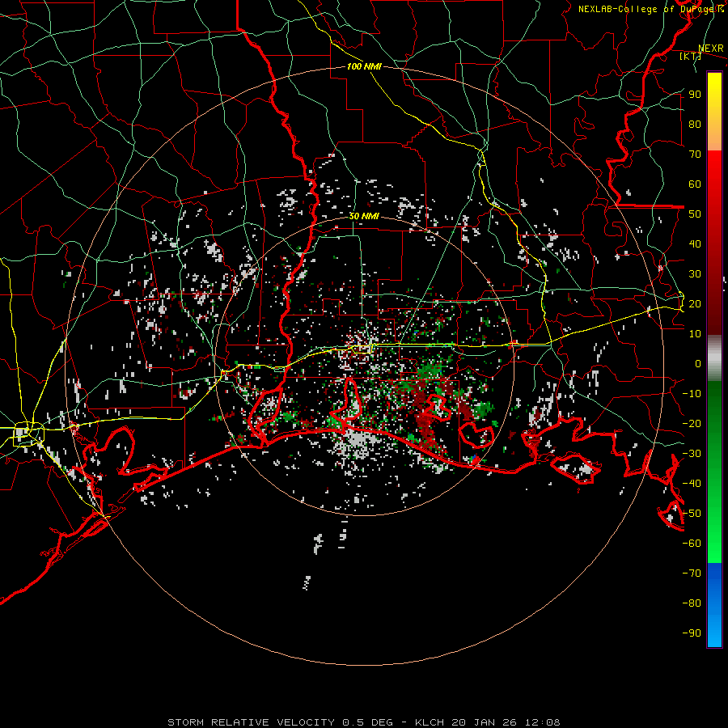Click the -30 label on velocity scale

point(692,454)
